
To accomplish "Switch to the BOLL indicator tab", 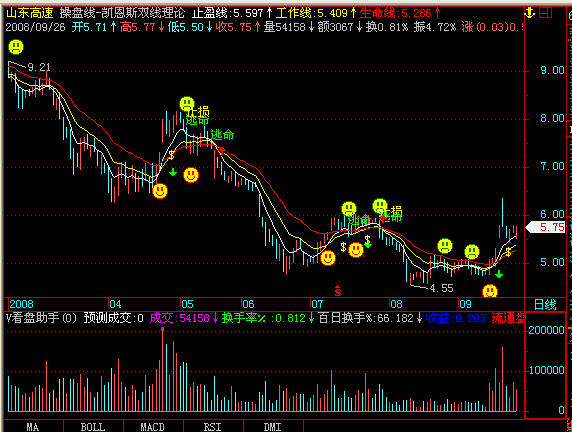I will [x=93, y=427].
